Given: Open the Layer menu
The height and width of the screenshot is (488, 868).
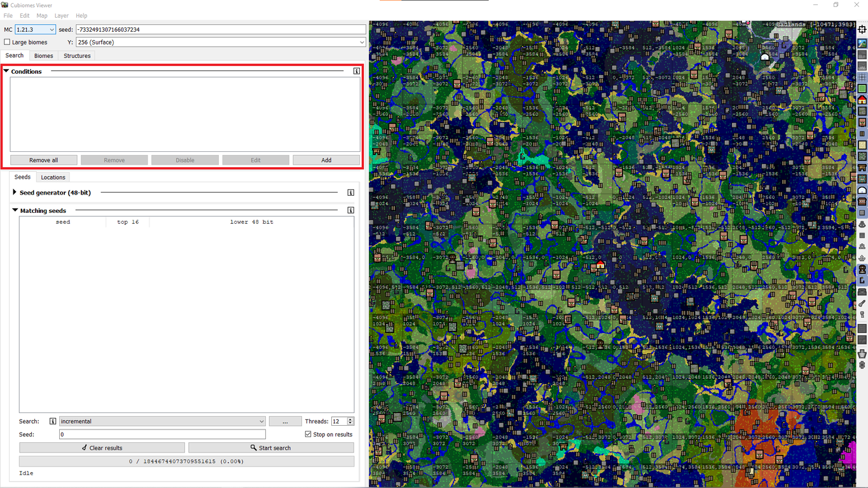Looking at the screenshot, I should point(61,15).
